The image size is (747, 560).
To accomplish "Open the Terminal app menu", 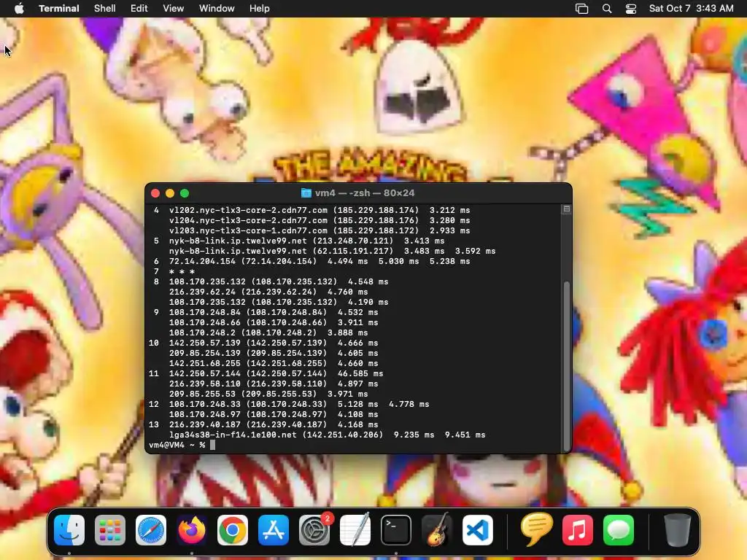I will tap(58, 9).
